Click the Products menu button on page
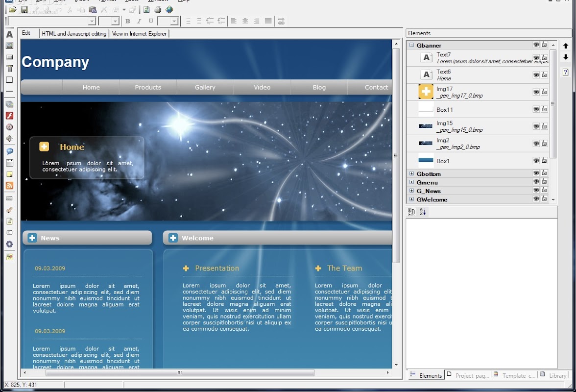Screen dimensions: 576x392 click(x=148, y=87)
